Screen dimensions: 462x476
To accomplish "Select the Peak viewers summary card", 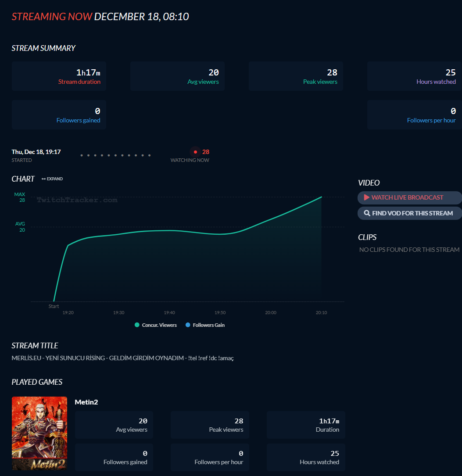I will click(296, 76).
